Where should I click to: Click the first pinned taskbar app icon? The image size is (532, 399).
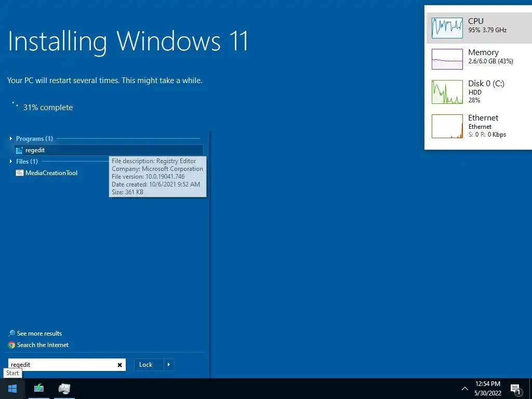[x=39, y=389]
